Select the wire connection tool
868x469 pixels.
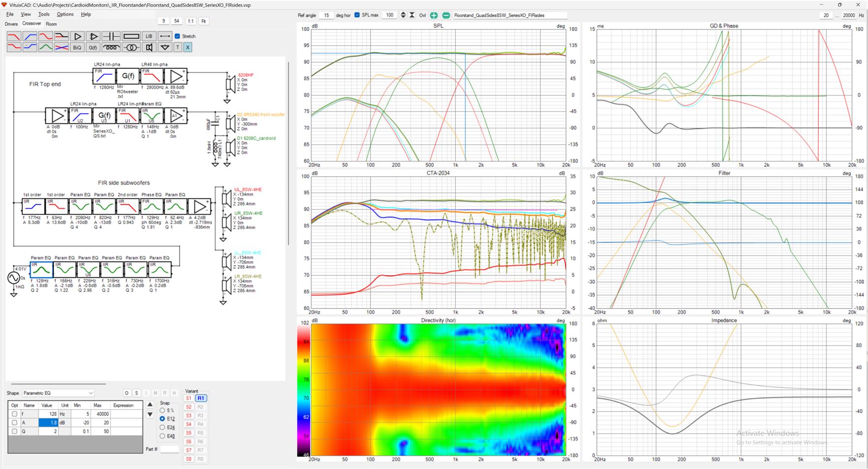(x=165, y=36)
